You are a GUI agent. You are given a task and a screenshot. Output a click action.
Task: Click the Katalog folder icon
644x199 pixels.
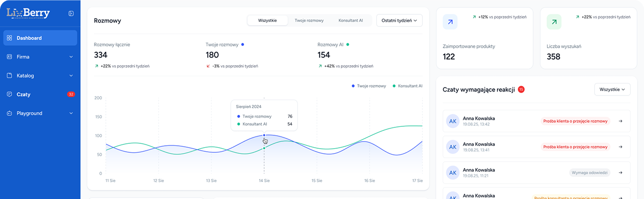pyautogui.click(x=9, y=76)
